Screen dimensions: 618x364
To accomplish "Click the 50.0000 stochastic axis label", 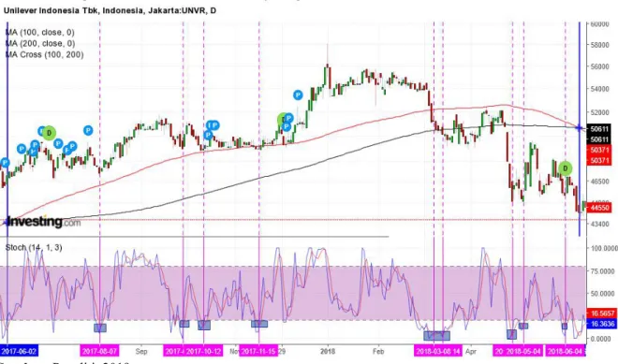I will (x=602, y=294).
